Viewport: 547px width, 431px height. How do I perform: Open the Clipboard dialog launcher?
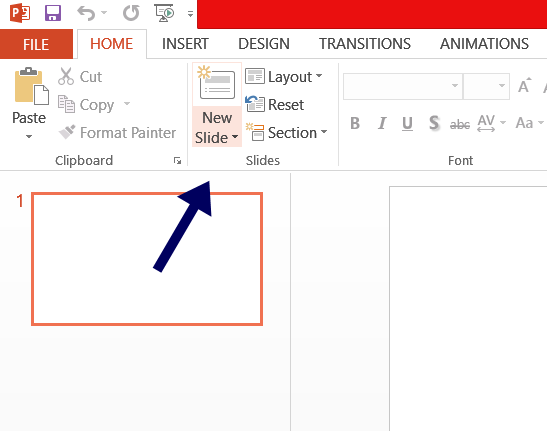(177, 161)
